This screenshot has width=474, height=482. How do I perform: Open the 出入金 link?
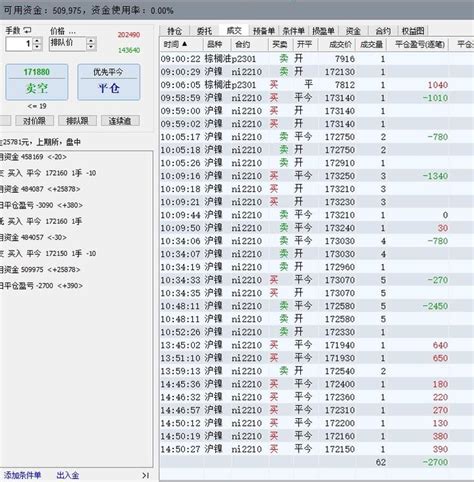point(68,475)
